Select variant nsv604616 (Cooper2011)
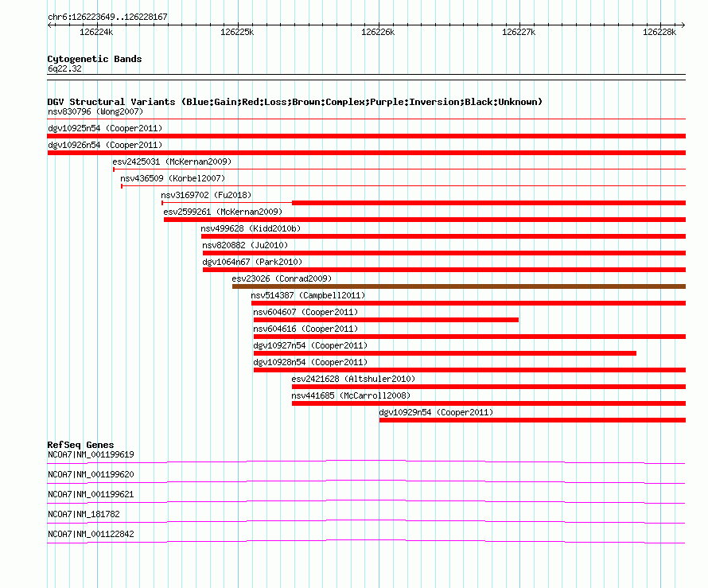Screen dimensions: 708x588 [x=305, y=329]
